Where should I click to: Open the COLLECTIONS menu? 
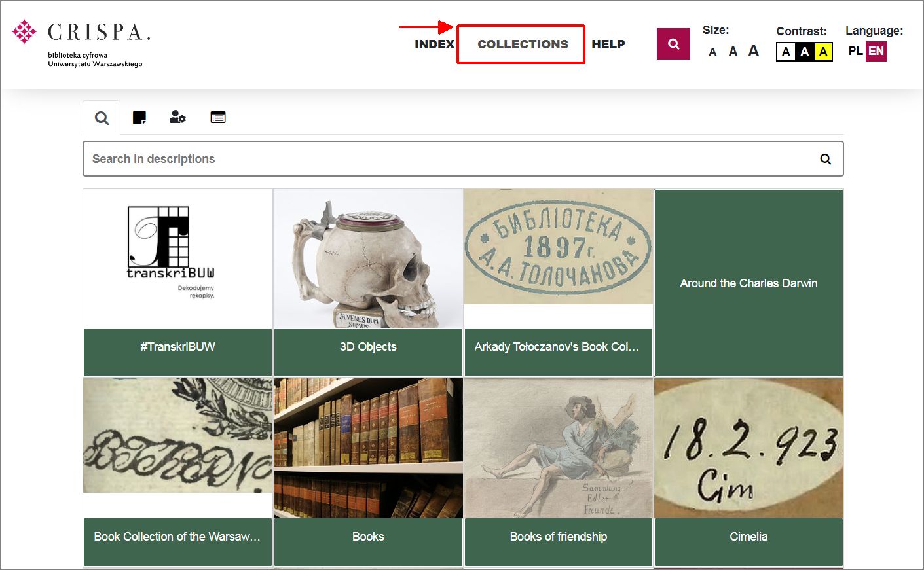pos(523,44)
